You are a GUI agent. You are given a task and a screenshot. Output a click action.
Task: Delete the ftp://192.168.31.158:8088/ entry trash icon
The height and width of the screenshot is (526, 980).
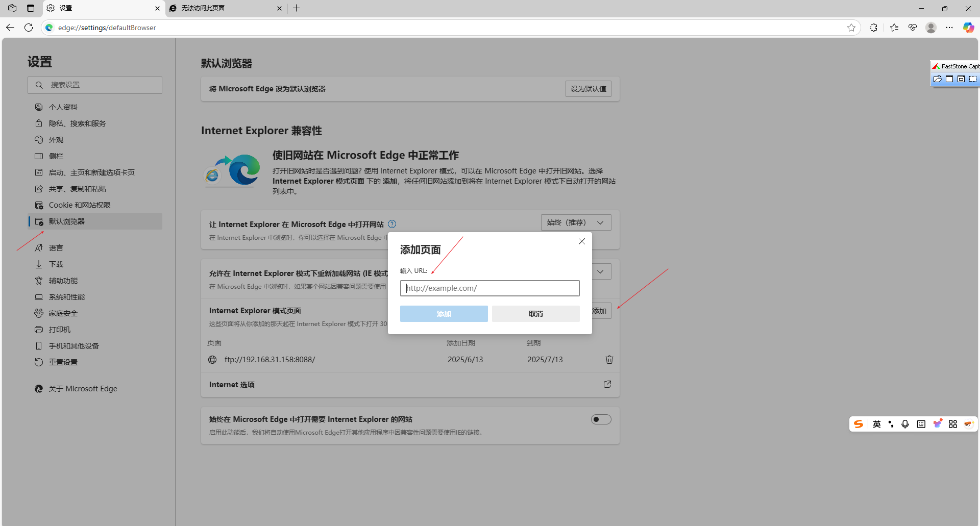tap(609, 360)
